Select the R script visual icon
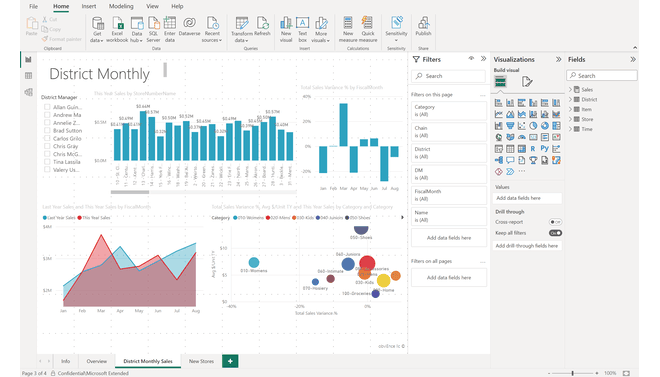660x377 pixels. 533,149
